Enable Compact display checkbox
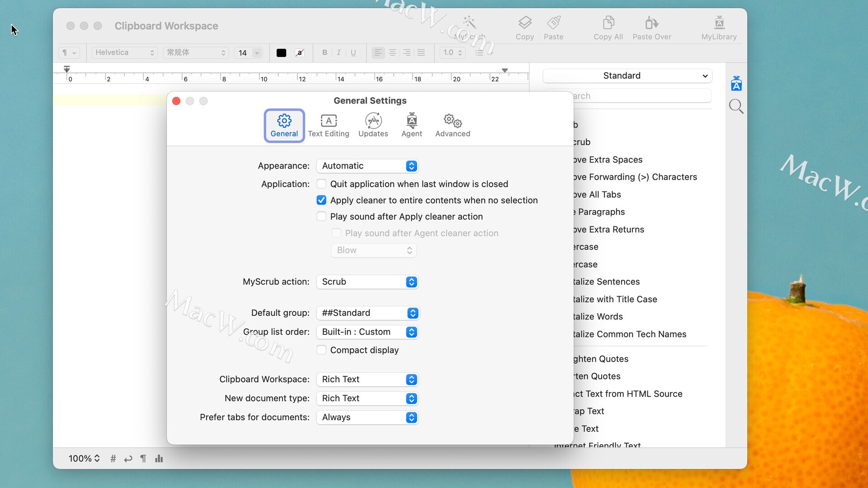The height and width of the screenshot is (488, 868). coord(321,350)
